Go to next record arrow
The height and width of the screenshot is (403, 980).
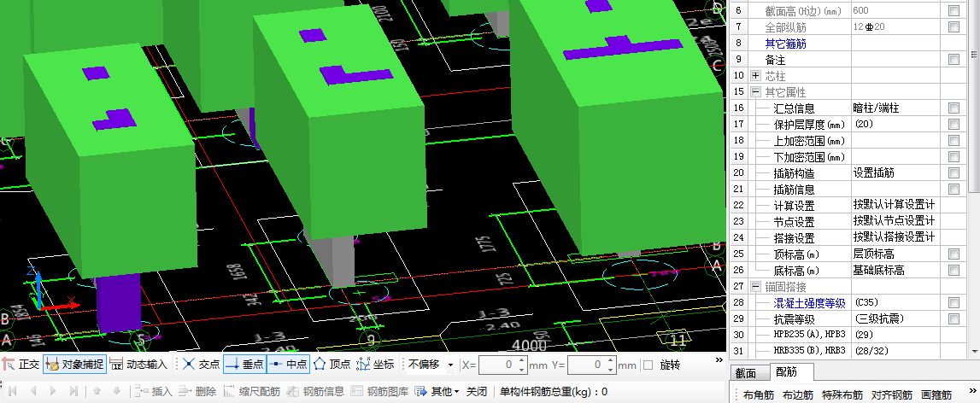tap(53, 392)
